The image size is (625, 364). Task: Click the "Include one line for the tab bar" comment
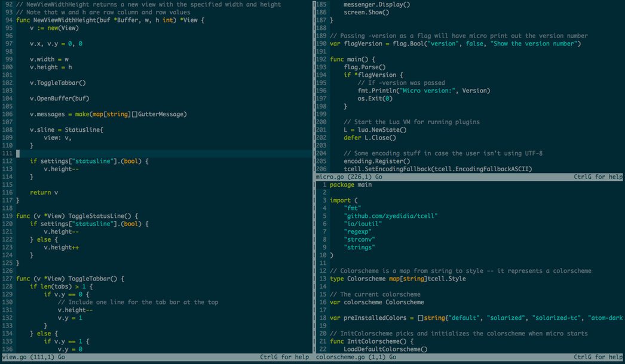click(x=138, y=303)
